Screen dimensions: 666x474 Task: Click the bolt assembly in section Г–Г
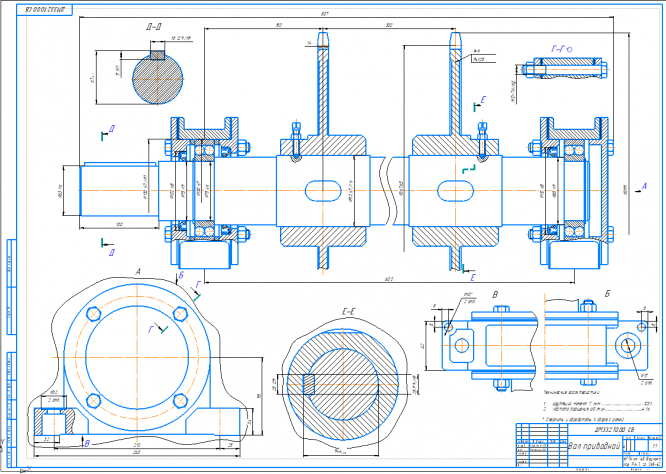(x=566, y=69)
